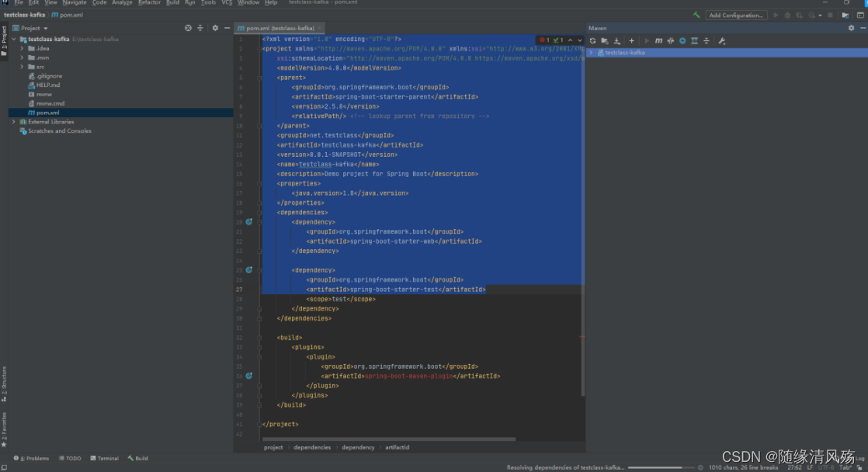The image size is (868, 472).
Task: Open Structure side tool tab
Action: 4,383
